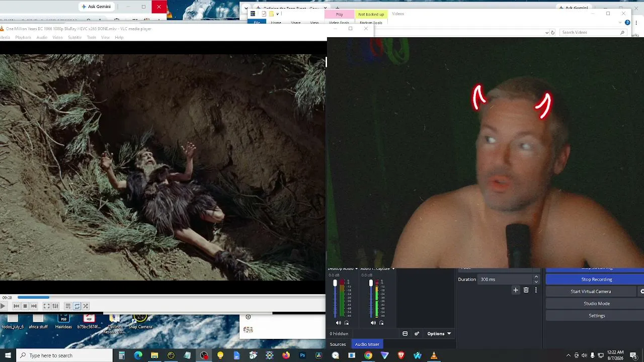Open VLC Tools menu
This screenshot has height=362, width=644.
click(x=92, y=38)
